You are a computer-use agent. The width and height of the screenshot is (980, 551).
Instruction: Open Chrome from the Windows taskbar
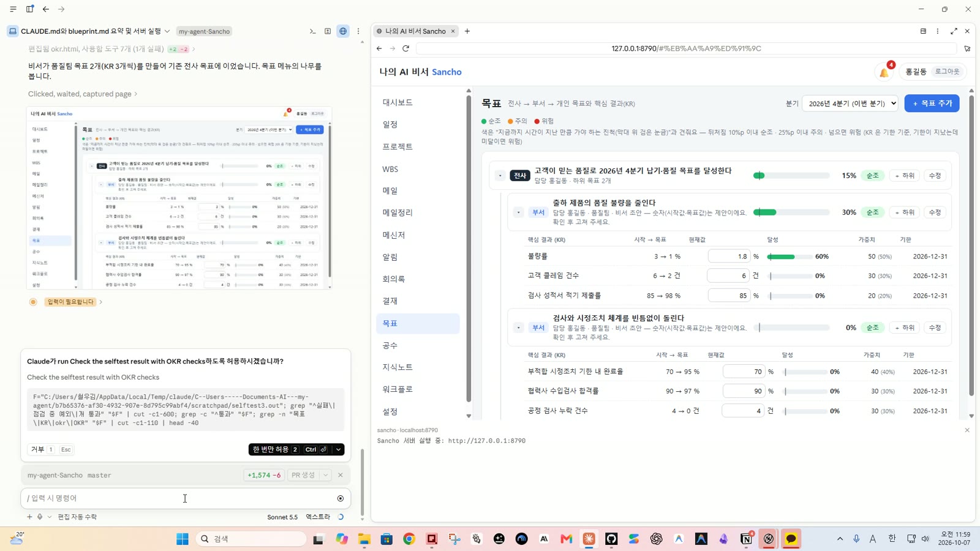pos(409,539)
